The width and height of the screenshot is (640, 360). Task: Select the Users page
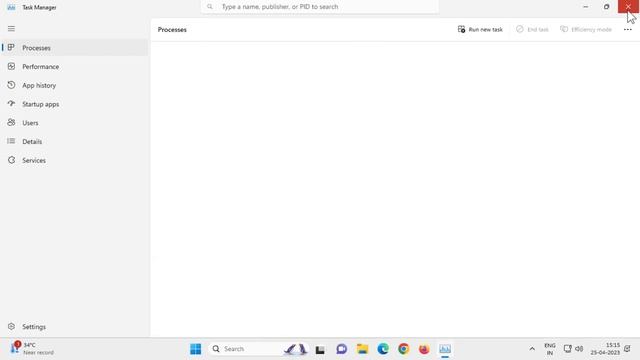pos(75,123)
